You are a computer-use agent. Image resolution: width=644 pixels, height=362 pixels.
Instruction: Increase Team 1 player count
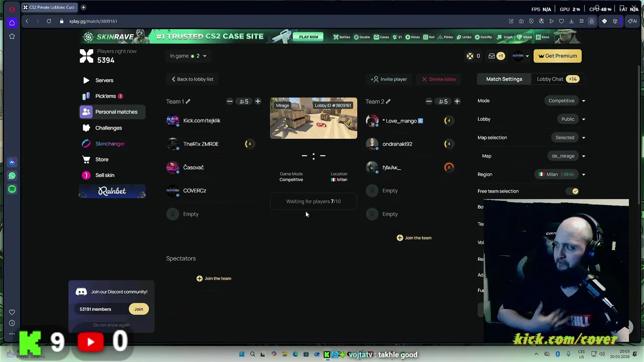(x=258, y=102)
